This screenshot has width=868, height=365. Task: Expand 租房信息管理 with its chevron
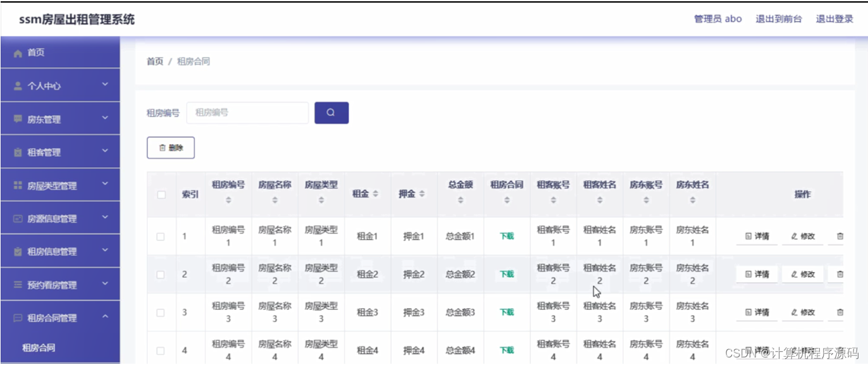click(105, 251)
